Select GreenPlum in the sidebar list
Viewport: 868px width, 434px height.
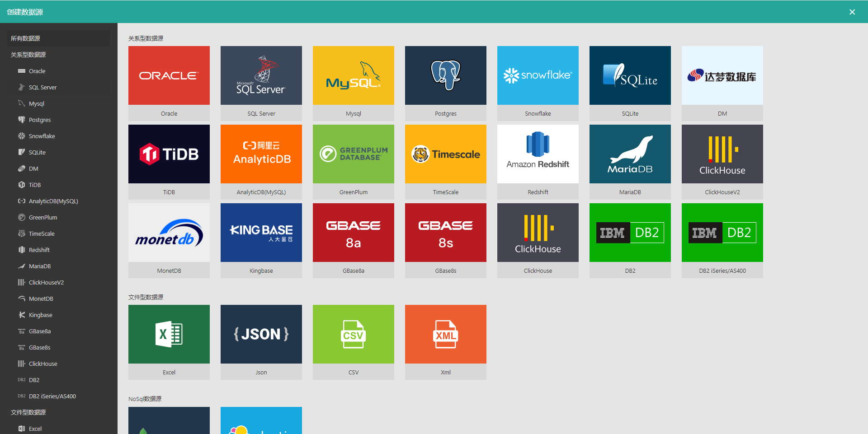[x=59, y=217]
